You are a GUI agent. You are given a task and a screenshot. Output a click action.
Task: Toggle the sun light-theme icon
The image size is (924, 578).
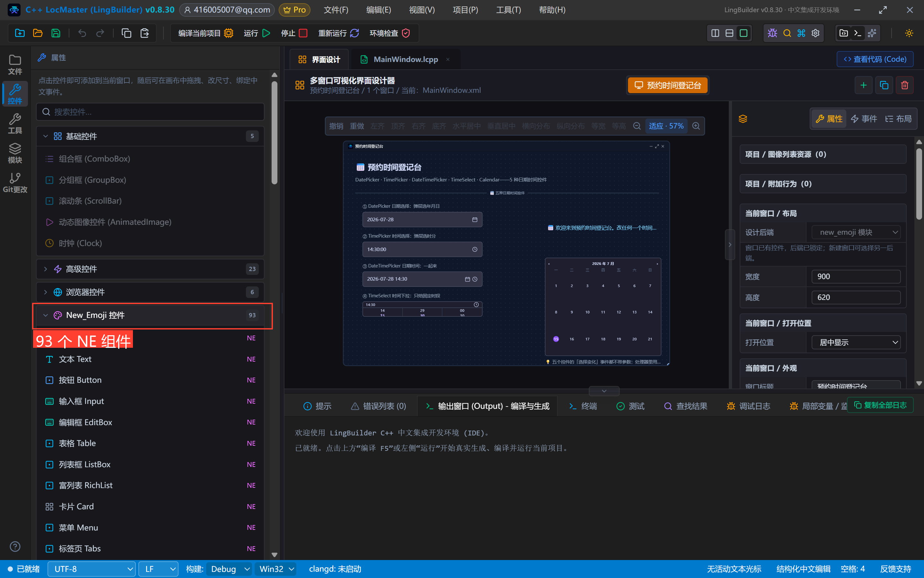909,33
